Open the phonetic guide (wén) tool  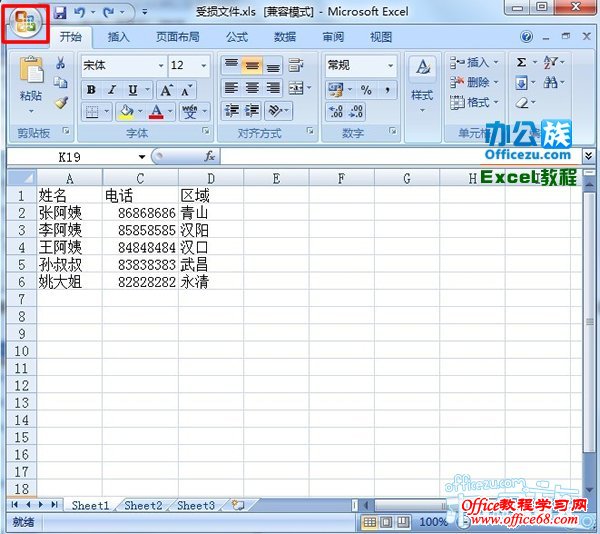click(189, 112)
